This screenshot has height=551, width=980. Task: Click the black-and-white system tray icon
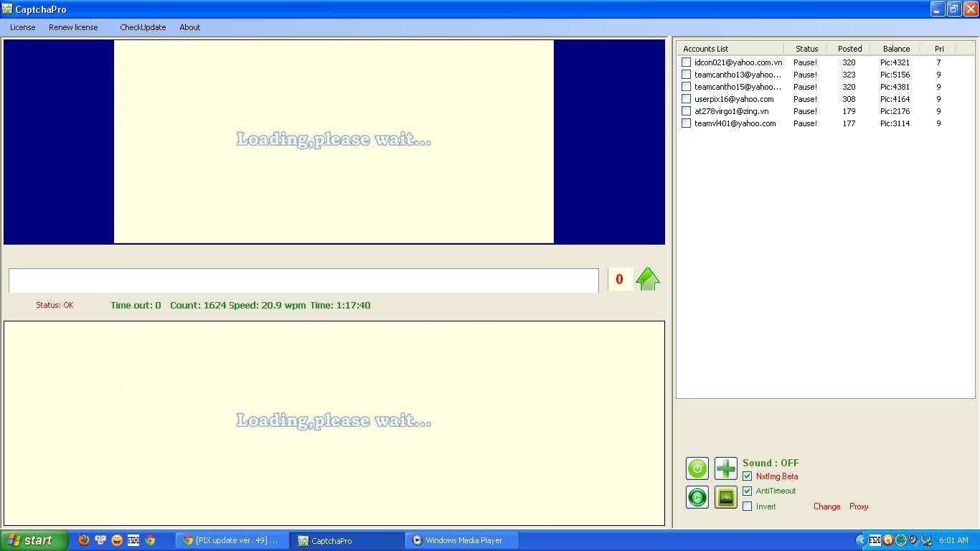875,540
